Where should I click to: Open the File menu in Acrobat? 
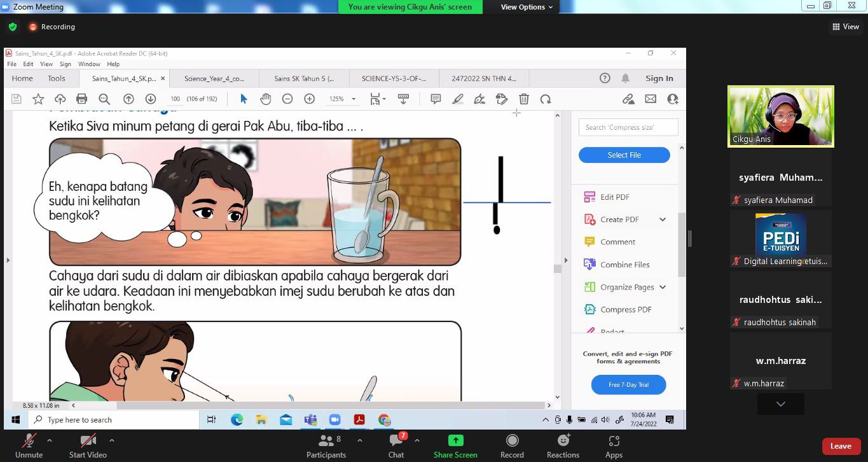pos(11,64)
